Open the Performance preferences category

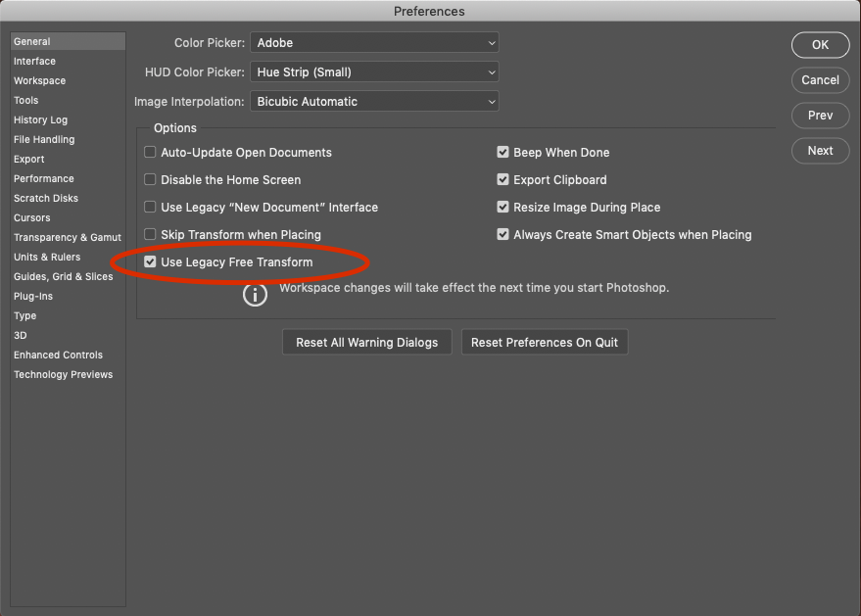44,179
